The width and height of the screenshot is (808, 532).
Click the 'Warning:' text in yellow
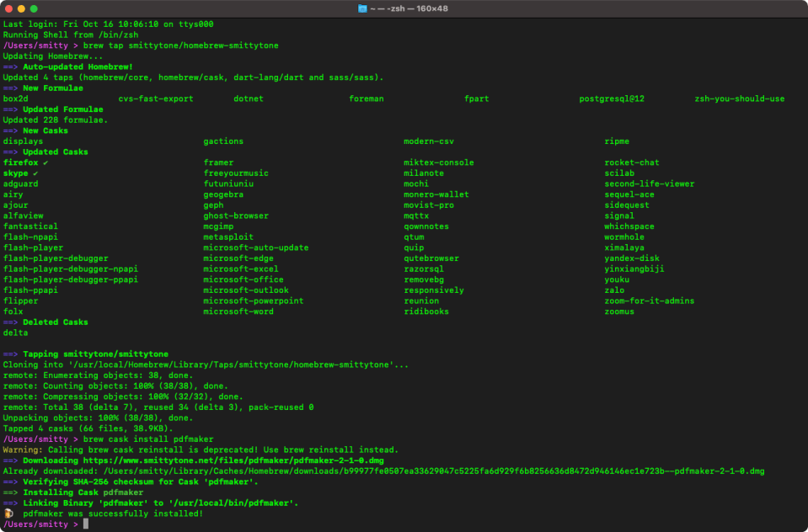(24, 450)
